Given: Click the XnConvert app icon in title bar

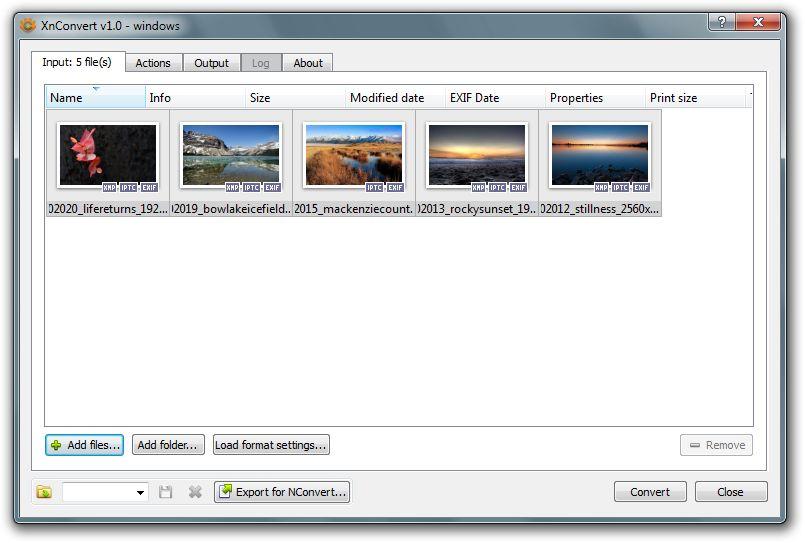Looking at the screenshot, I should pos(28,24).
